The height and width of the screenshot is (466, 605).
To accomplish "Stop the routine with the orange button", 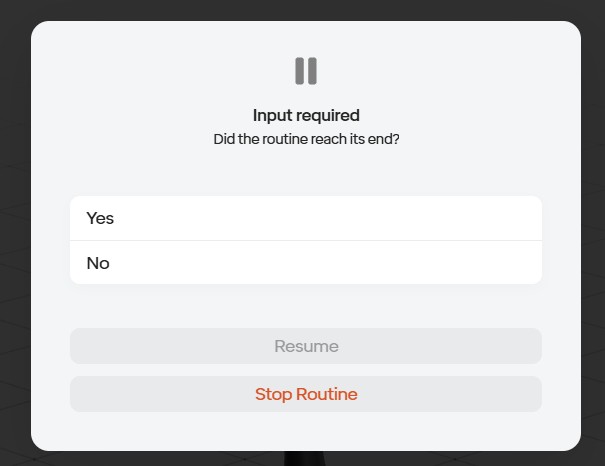I will point(306,394).
